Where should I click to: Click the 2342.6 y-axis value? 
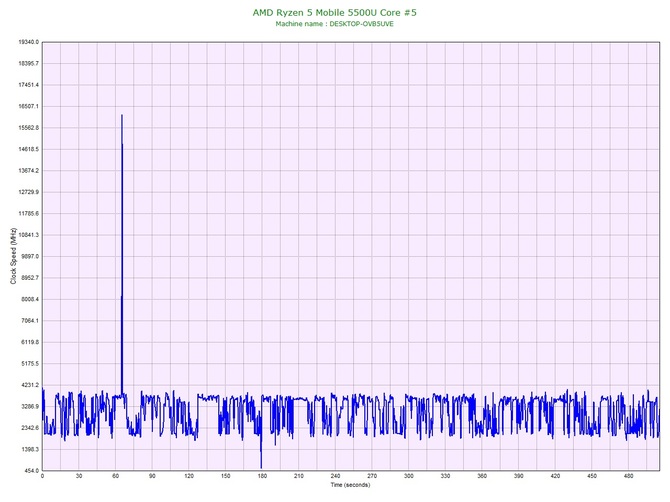[30, 428]
